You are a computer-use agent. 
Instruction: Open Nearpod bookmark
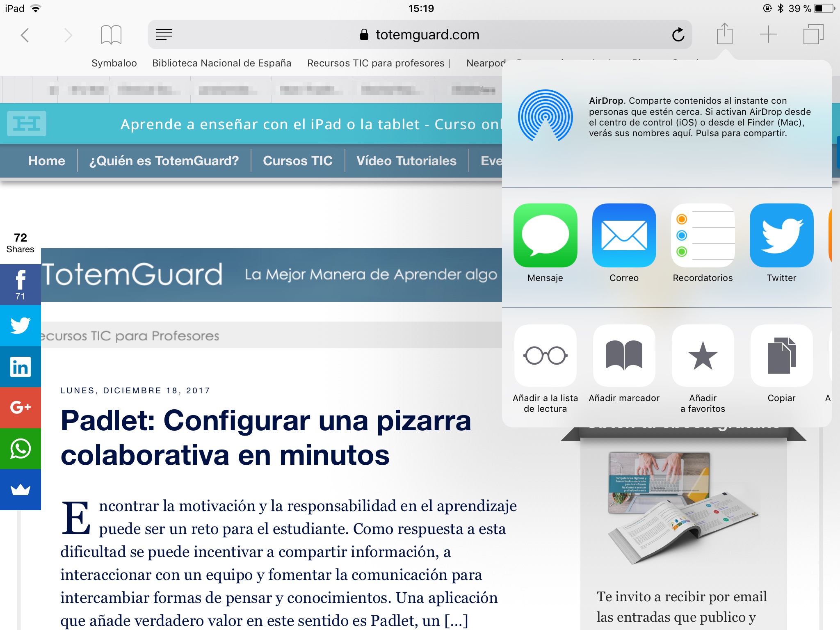point(486,63)
